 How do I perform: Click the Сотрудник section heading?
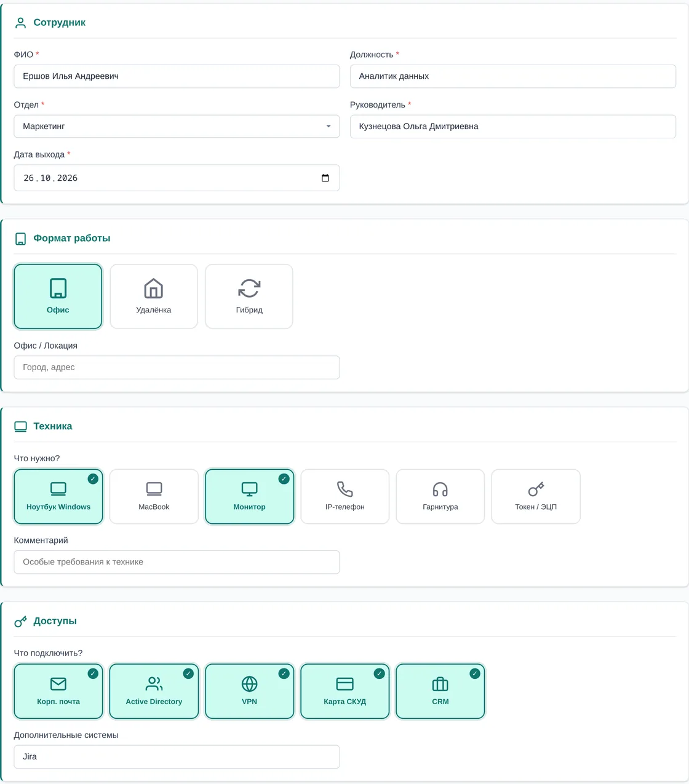click(59, 23)
